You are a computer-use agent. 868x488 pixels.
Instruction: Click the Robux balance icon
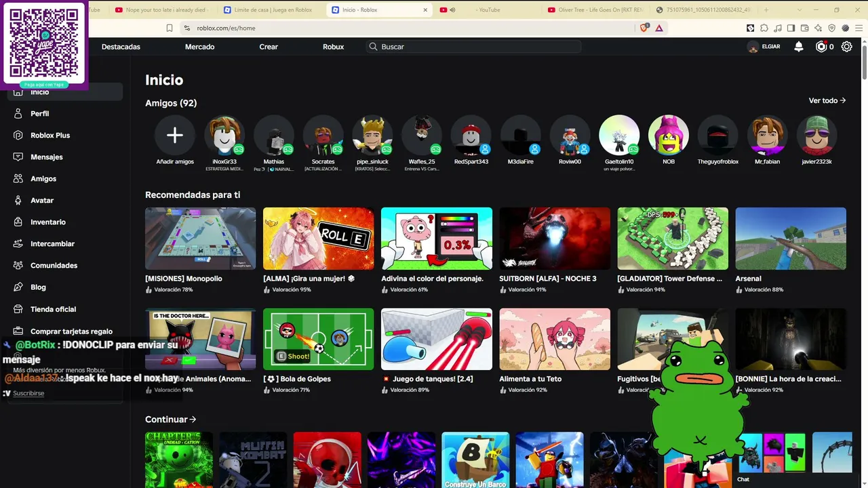(x=821, y=46)
